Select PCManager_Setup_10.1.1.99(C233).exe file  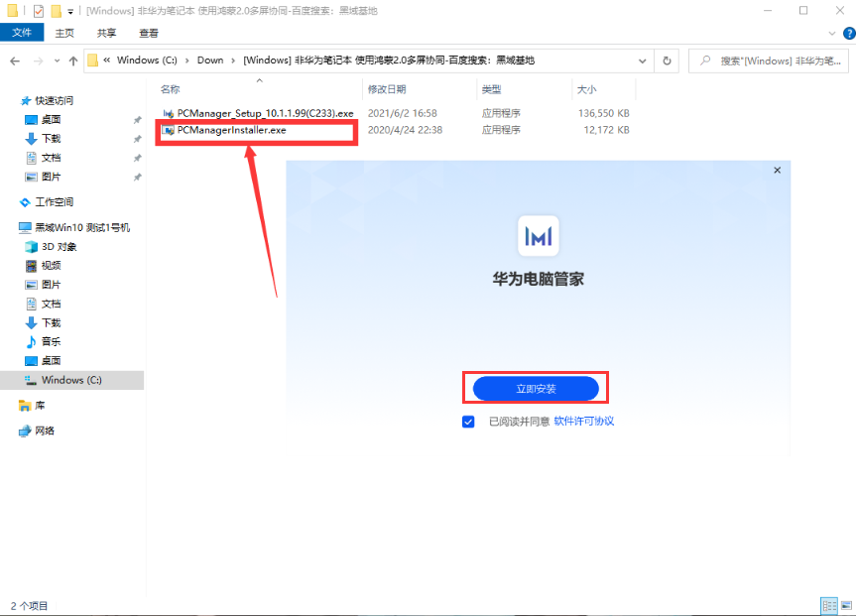265,114
